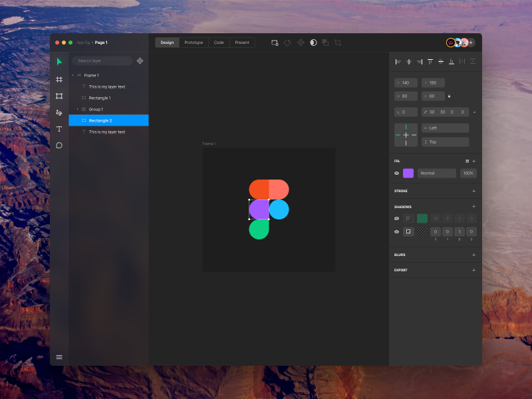This screenshot has height=399, width=532.
Task: Toggle shadow type box on green shadow row
Action: pos(408,219)
